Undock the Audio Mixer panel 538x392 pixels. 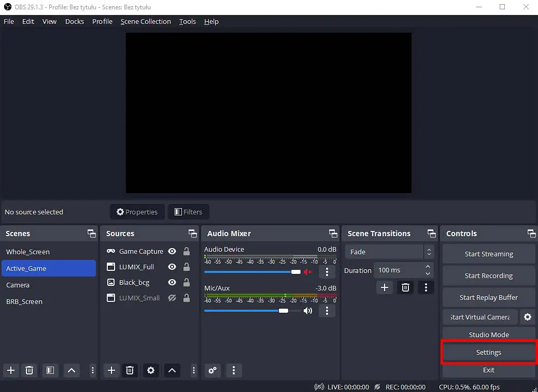point(333,234)
